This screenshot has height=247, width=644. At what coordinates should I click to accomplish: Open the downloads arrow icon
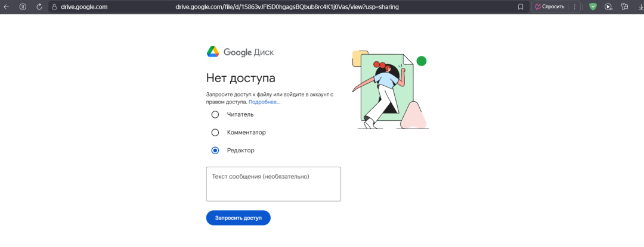pyautogui.click(x=640, y=7)
